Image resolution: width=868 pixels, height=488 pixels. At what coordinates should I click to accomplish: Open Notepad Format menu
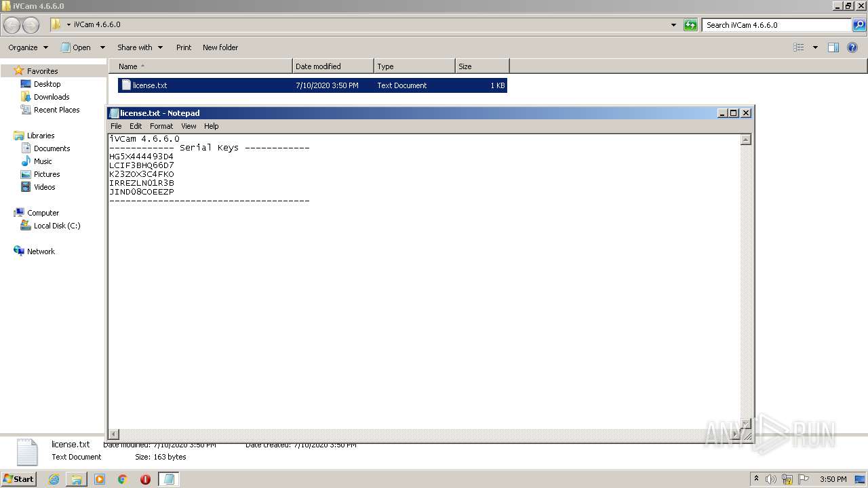(x=161, y=126)
